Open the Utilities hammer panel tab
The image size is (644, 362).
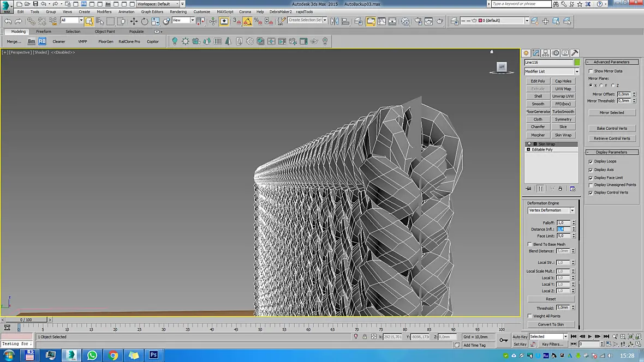coord(575,53)
